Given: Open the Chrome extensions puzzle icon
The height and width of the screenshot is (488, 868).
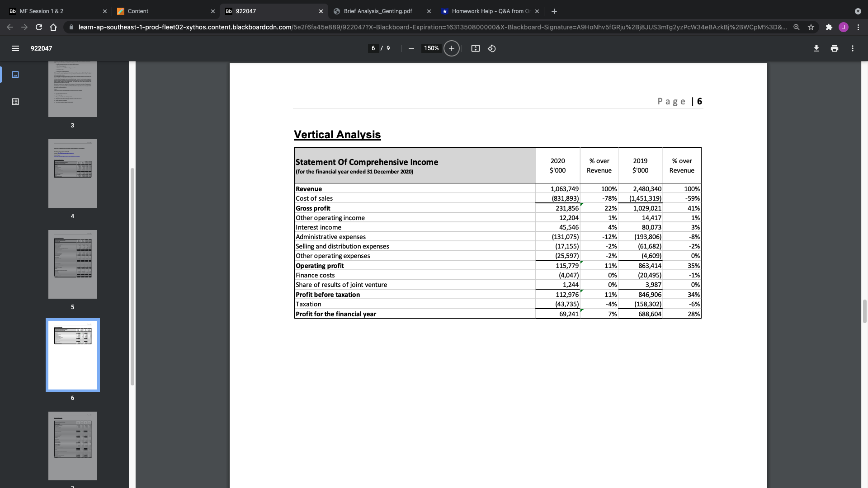Looking at the screenshot, I should [x=829, y=27].
